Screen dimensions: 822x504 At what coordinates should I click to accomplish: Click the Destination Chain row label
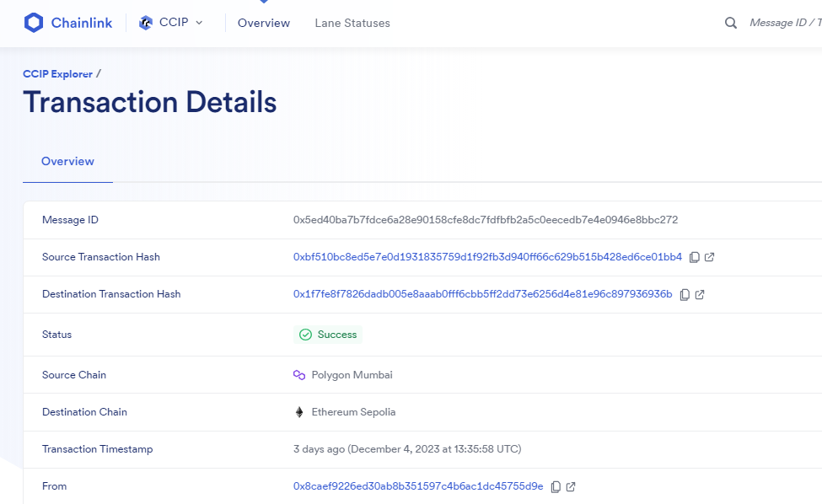pyautogui.click(x=84, y=412)
